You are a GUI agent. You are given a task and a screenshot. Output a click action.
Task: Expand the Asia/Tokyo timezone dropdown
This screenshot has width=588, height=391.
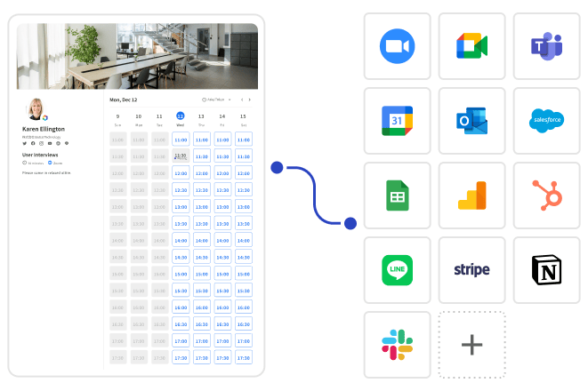point(218,100)
